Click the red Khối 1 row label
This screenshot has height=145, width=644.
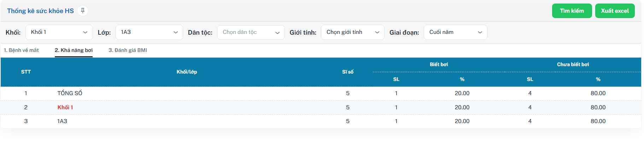point(65,107)
